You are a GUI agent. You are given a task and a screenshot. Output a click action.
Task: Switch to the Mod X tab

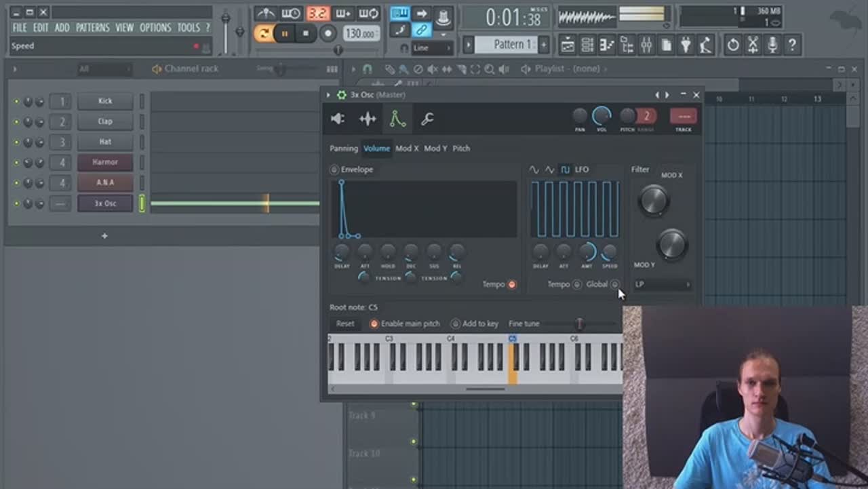407,149
